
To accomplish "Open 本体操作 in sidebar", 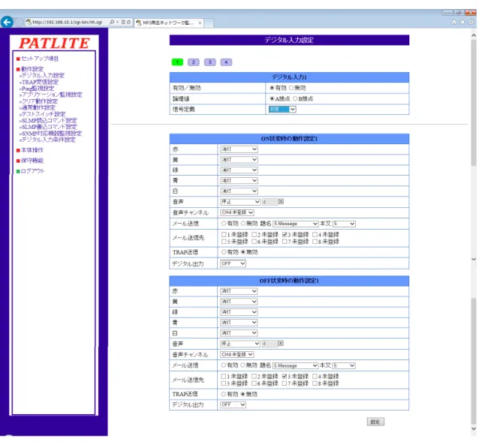I will pos(32,150).
